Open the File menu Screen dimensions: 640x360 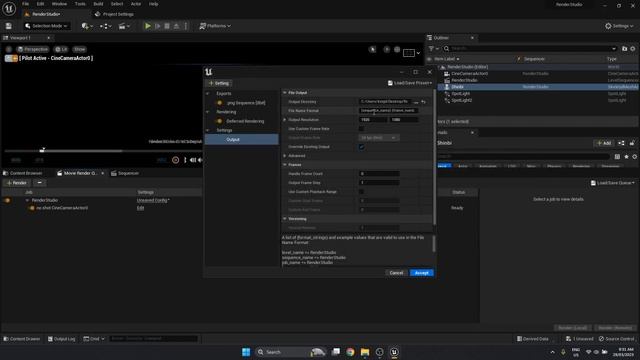25,4
